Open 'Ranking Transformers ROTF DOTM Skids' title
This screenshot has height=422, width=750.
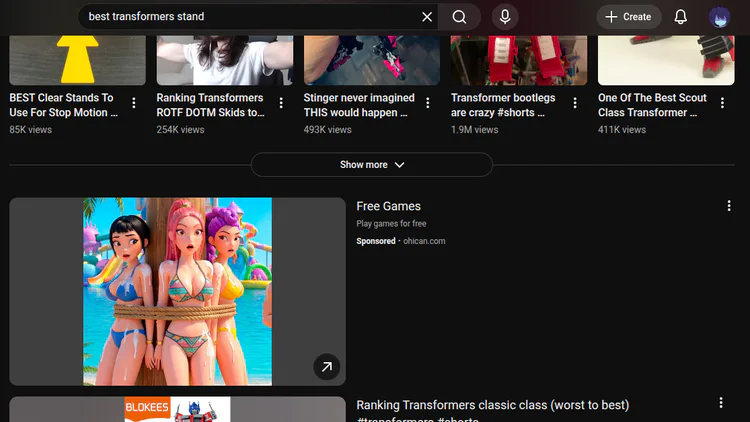click(210, 105)
